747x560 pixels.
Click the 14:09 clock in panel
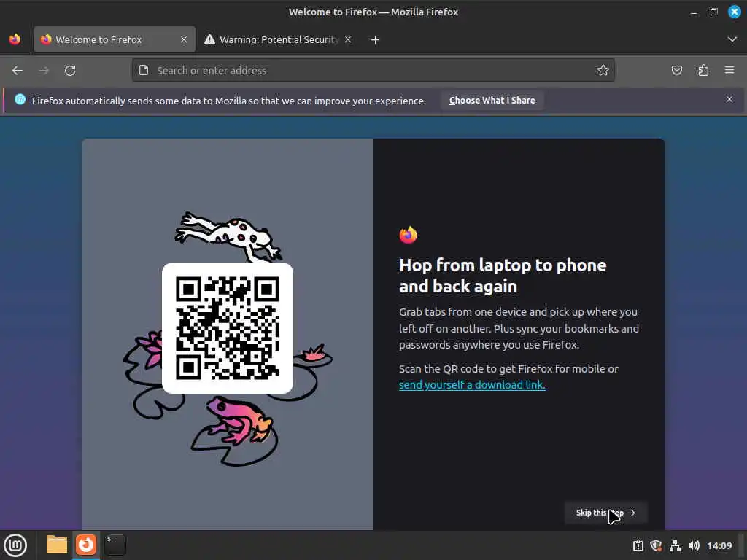pyautogui.click(x=719, y=545)
